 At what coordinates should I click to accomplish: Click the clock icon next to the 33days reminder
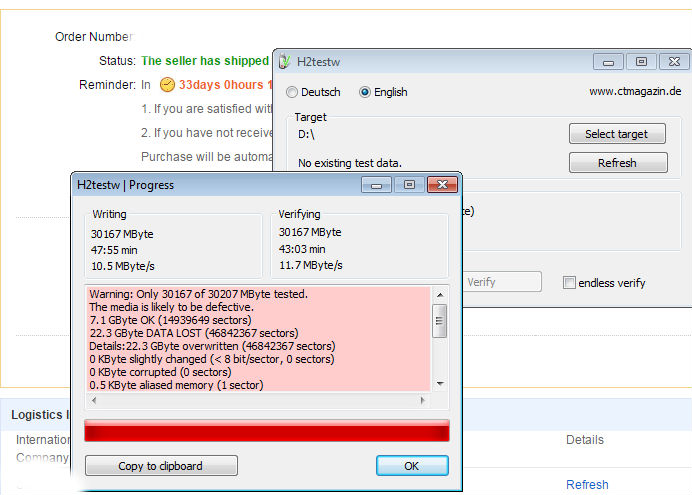[x=167, y=84]
